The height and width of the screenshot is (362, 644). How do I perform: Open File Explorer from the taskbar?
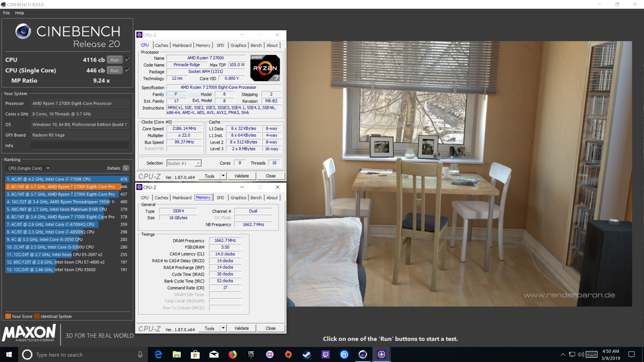point(177,354)
